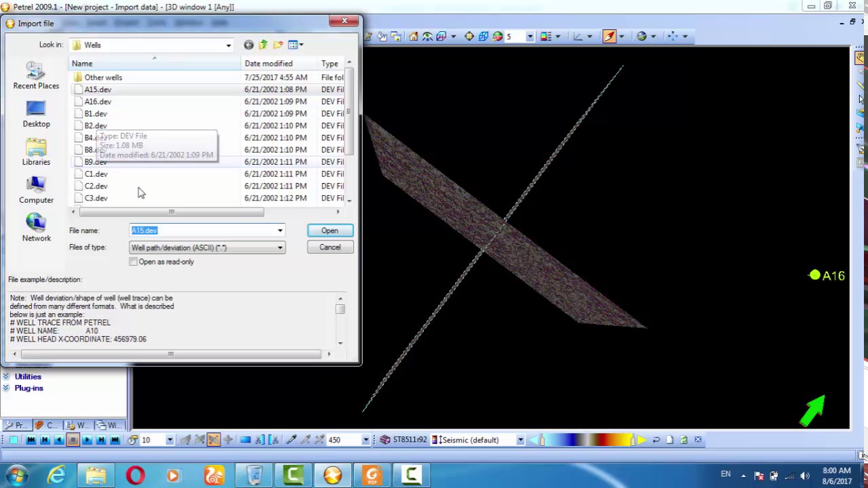Open Libraries location in the sidebar

click(36, 152)
